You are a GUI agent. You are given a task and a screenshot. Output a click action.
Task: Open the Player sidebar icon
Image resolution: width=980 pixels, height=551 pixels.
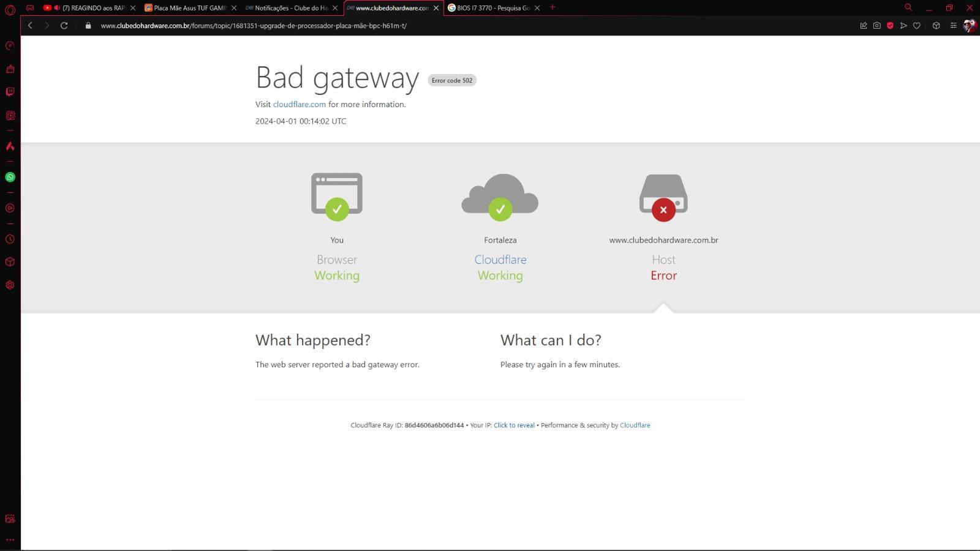coord(10,208)
